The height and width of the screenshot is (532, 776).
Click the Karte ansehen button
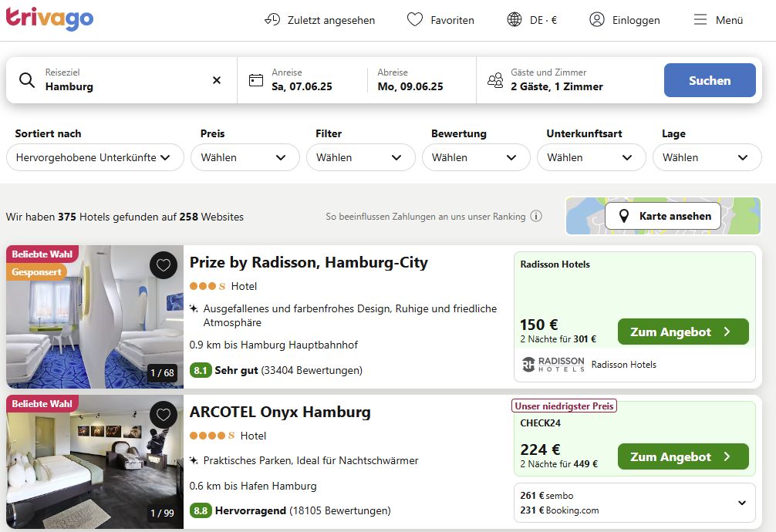click(x=663, y=216)
